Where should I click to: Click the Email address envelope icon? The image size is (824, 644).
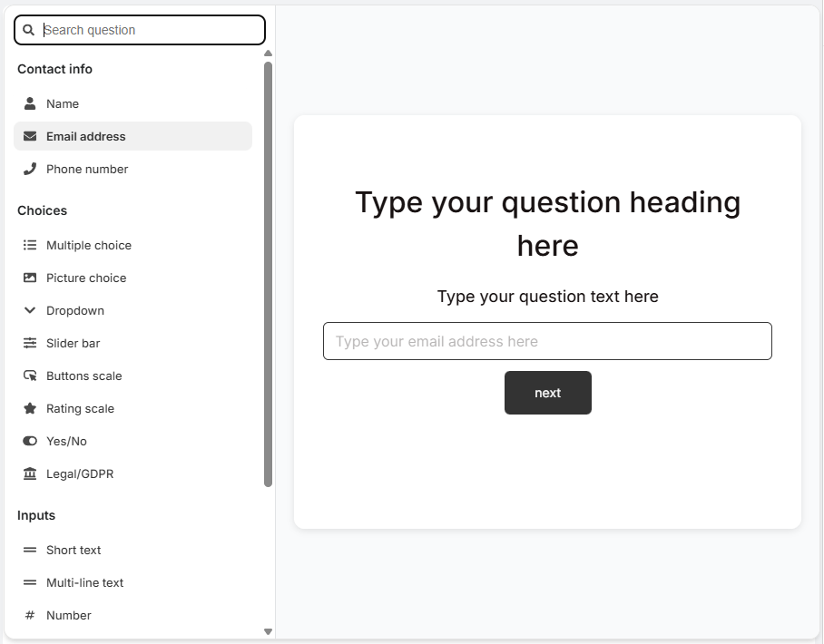coord(28,136)
